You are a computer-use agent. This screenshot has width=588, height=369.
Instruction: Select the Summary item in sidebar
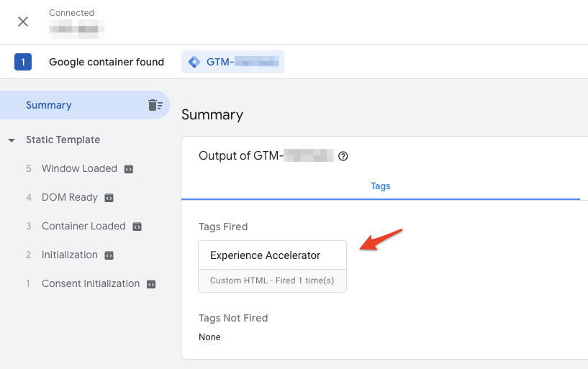click(x=85, y=105)
